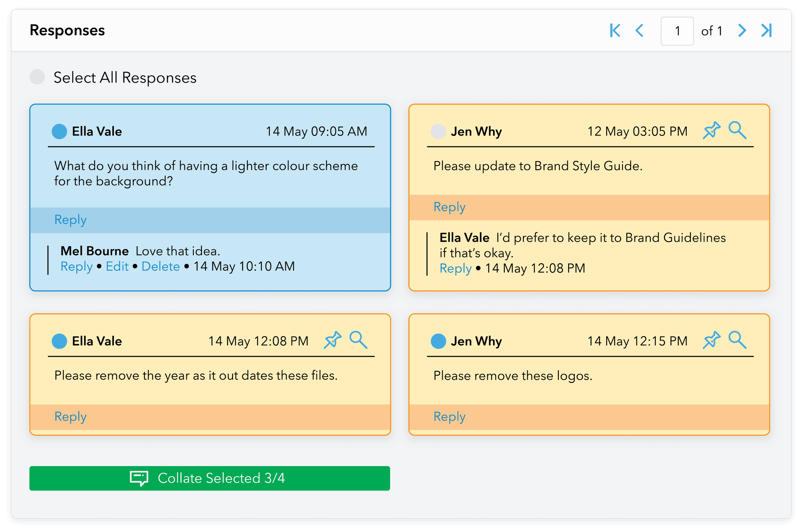Click the magnifier icon on Ella Vale's 12:08 PM response
The height and width of the screenshot is (532, 803).
tap(358, 340)
